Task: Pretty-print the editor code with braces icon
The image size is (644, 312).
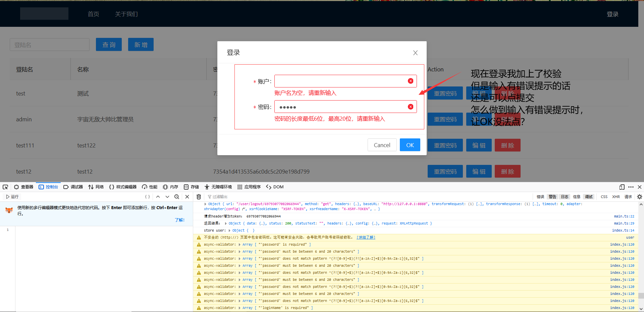Action: click(x=147, y=197)
